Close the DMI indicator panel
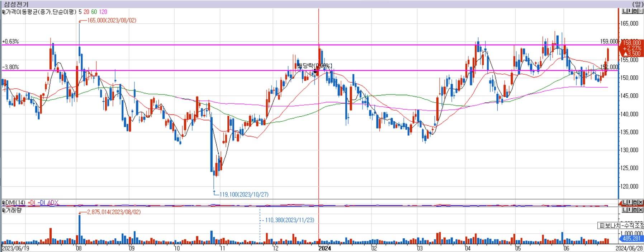Image resolution: width=644 pixels, height=252 pixels. [640, 202]
